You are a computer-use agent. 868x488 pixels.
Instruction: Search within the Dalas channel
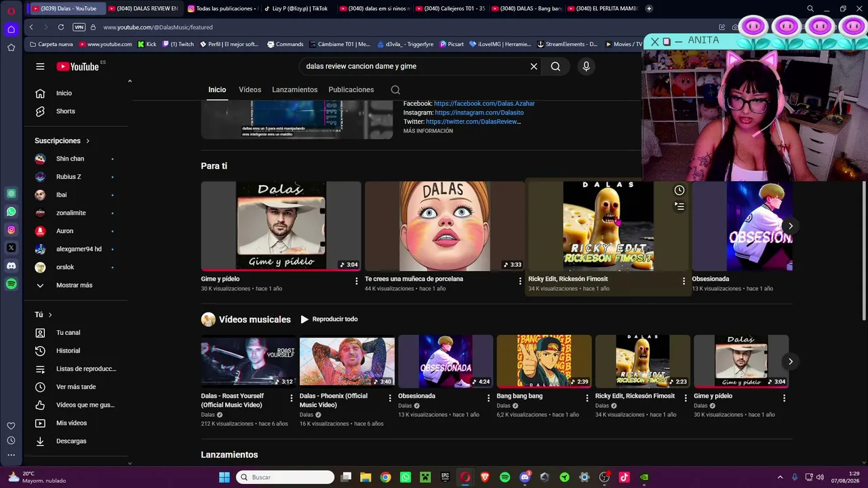click(395, 90)
